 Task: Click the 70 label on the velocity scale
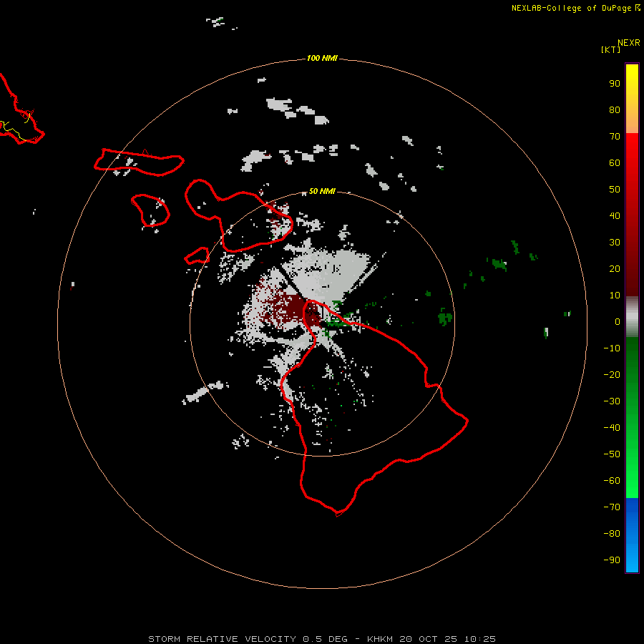coord(615,137)
